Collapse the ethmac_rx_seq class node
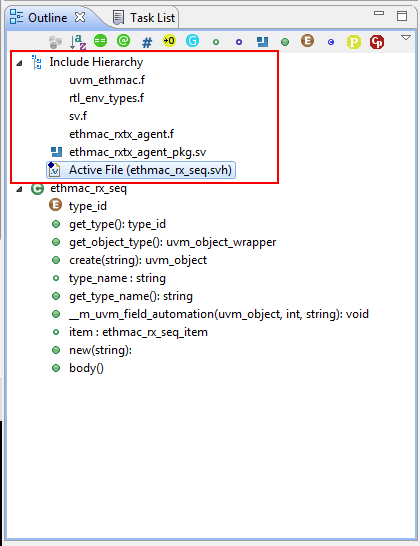 20,189
